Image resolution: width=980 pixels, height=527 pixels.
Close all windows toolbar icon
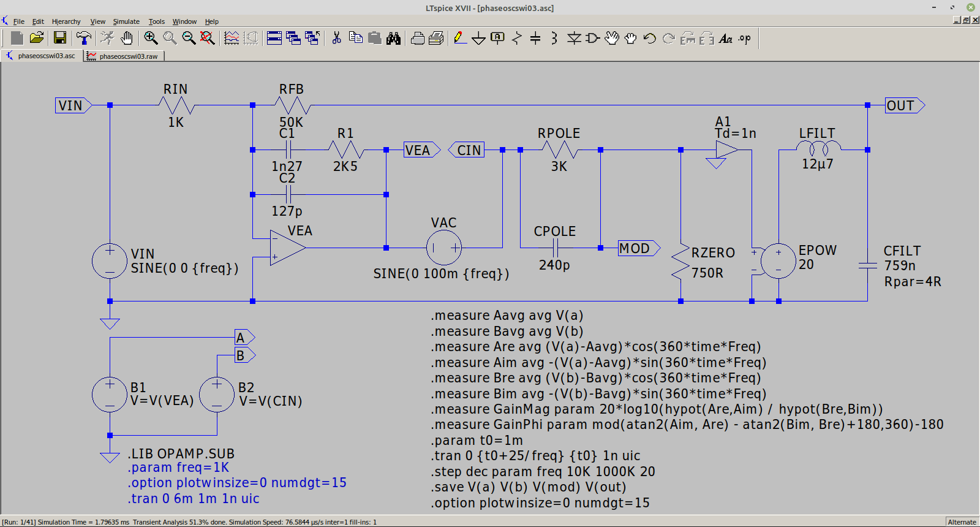tap(312, 38)
